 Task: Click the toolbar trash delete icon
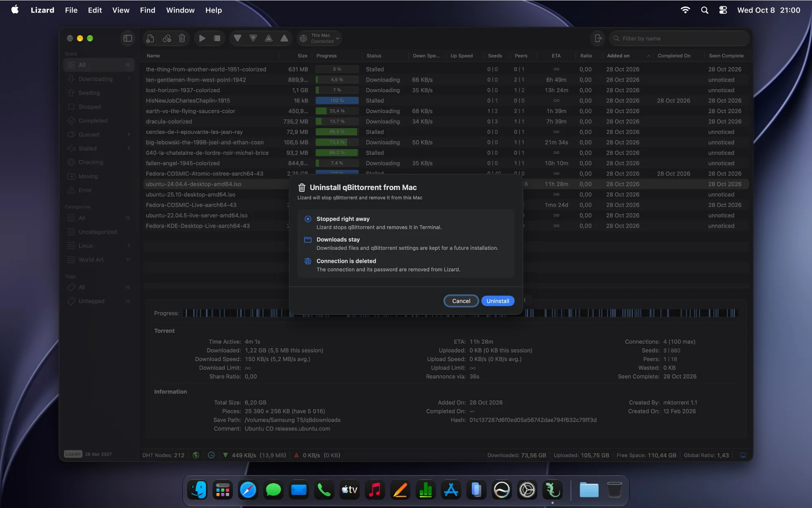pyautogui.click(x=182, y=38)
